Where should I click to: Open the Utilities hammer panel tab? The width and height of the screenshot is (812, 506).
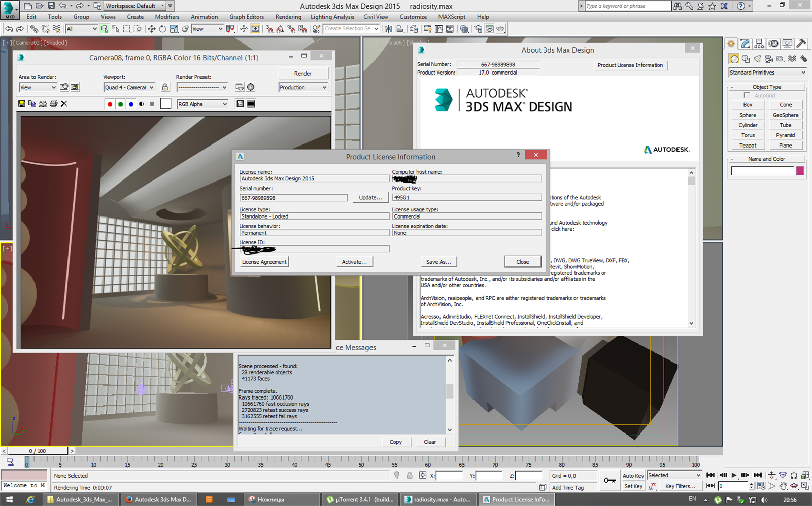(x=801, y=44)
